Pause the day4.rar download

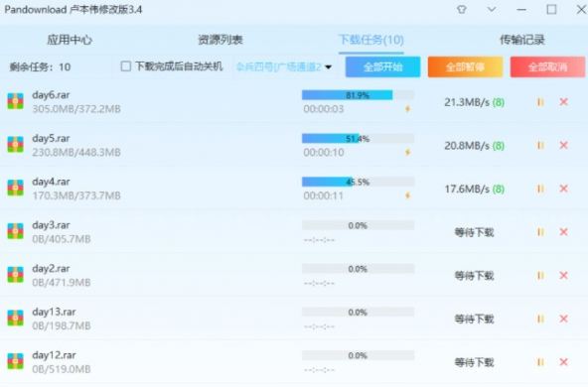[x=540, y=189]
